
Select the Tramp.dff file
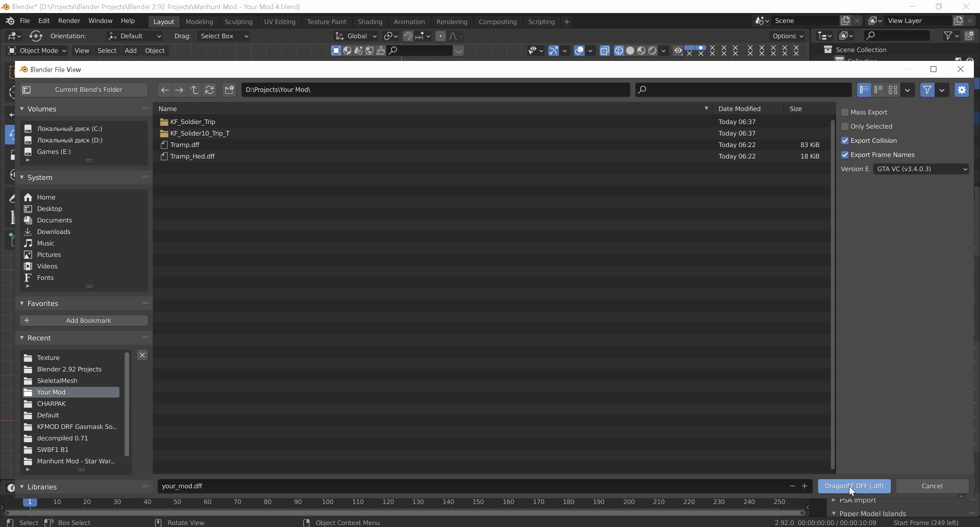(185, 145)
